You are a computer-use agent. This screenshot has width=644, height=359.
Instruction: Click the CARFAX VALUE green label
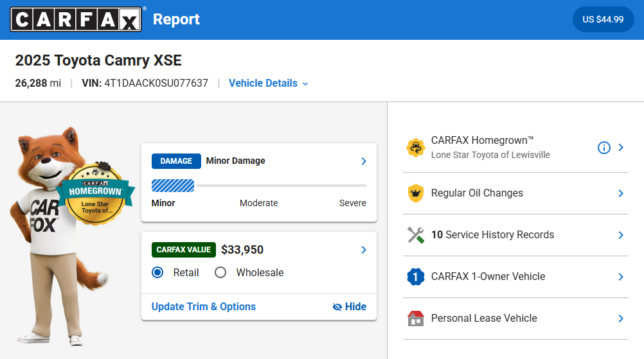click(184, 250)
